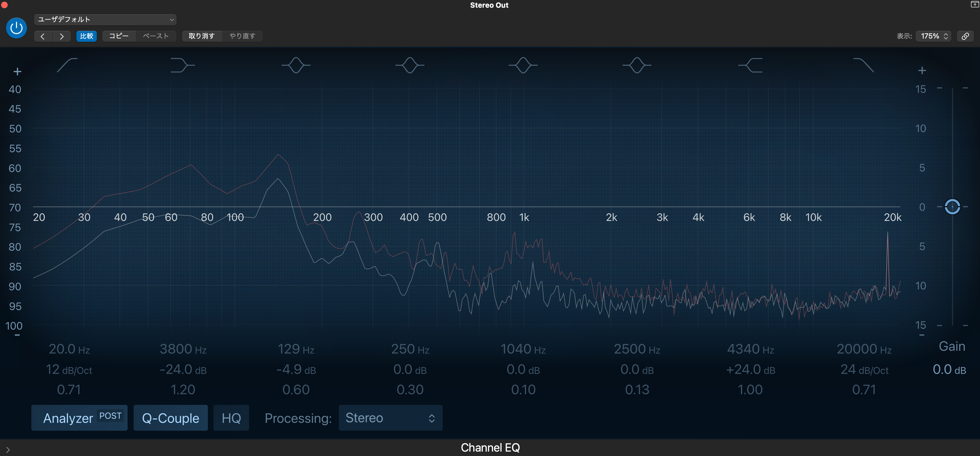Click the 比較 compare button

click(x=86, y=36)
